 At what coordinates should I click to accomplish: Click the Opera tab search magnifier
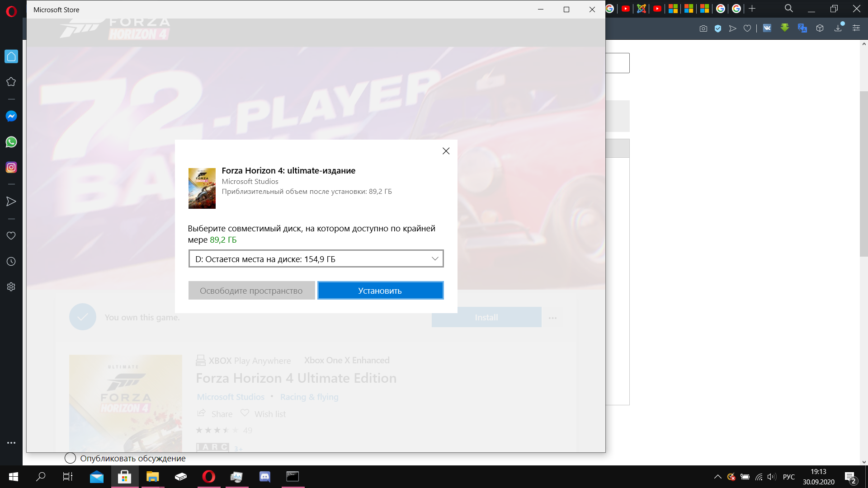point(788,9)
